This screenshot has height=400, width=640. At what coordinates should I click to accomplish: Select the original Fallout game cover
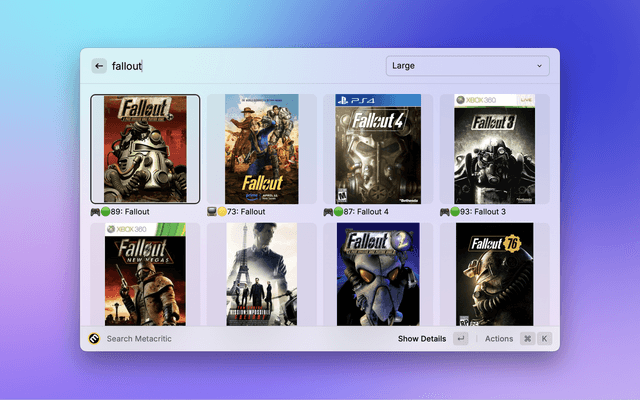(145, 149)
